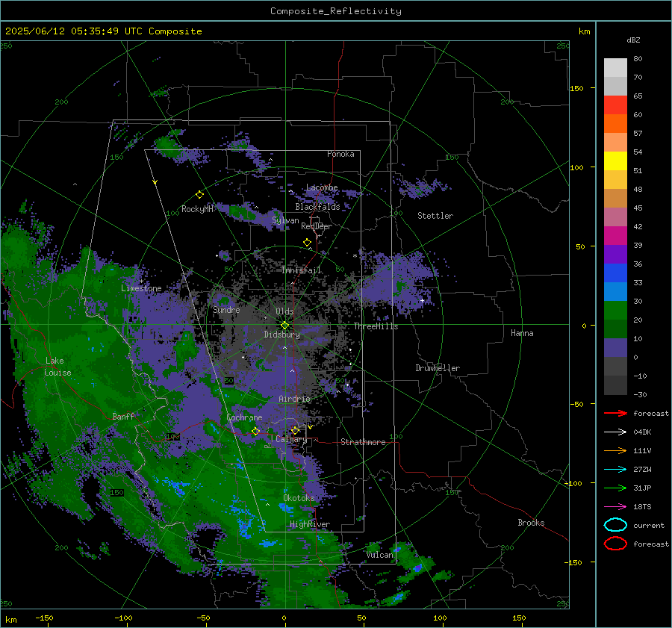The width and height of the screenshot is (672, 628).
Task: Select the 39 dBZ magenta color swatch
Action: click(615, 235)
